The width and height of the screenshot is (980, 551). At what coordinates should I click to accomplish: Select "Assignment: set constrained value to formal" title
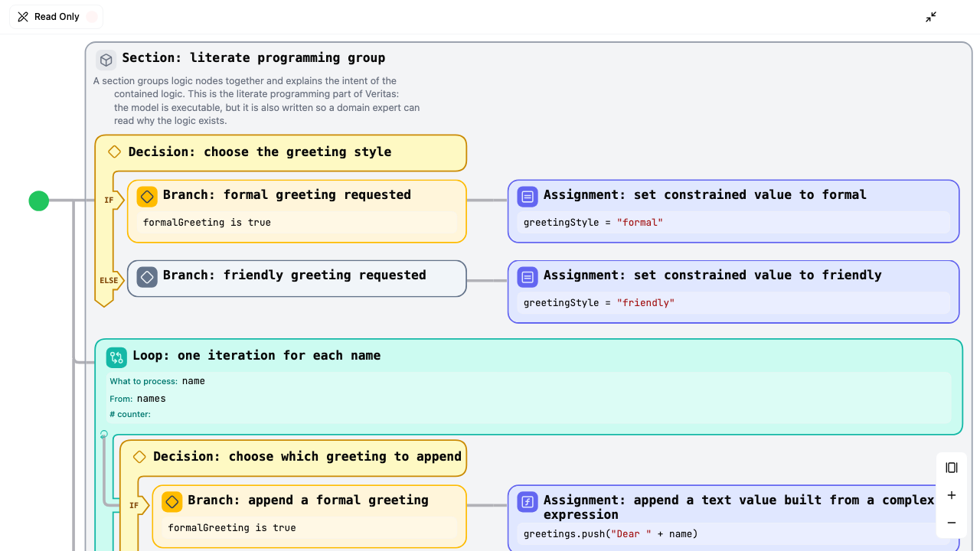[x=705, y=194]
